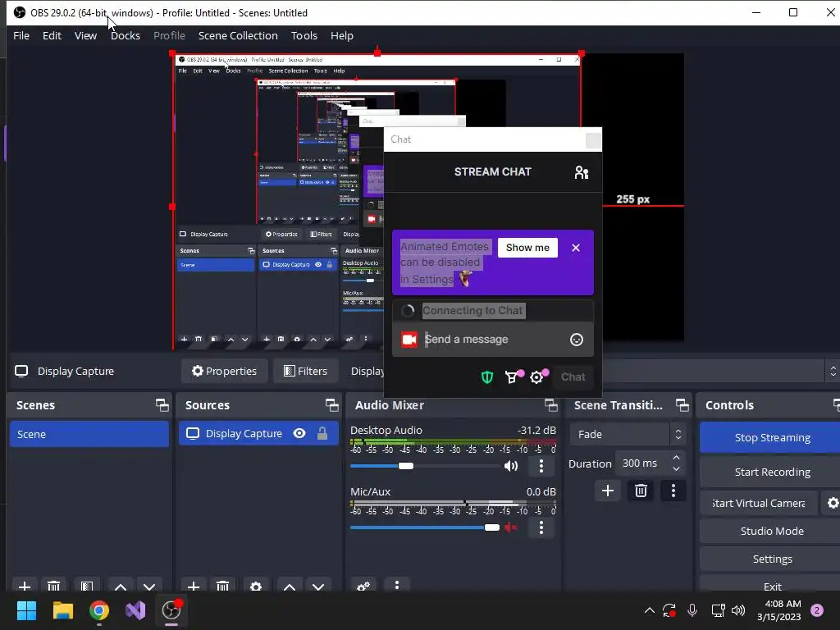Screen dimensions: 840x630
Task: Delete scene transition with trash icon
Action: [641, 491]
